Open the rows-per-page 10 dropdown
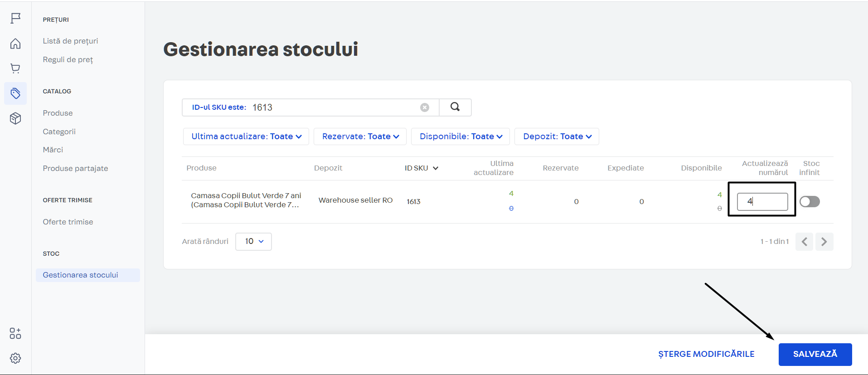Screen dimensions: 868x375 click(253, 241)
